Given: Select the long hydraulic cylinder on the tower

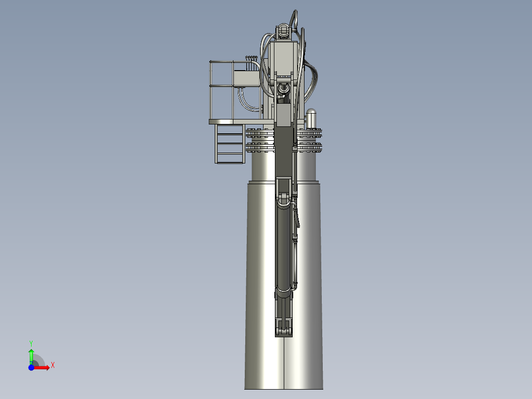Looking at the screenshot, I should [284, 248].
